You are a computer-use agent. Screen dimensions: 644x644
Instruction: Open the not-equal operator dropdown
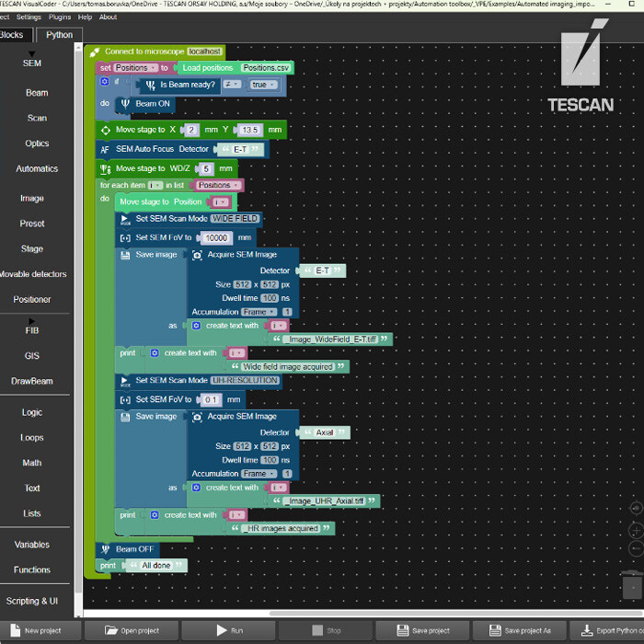coord(231,85)
